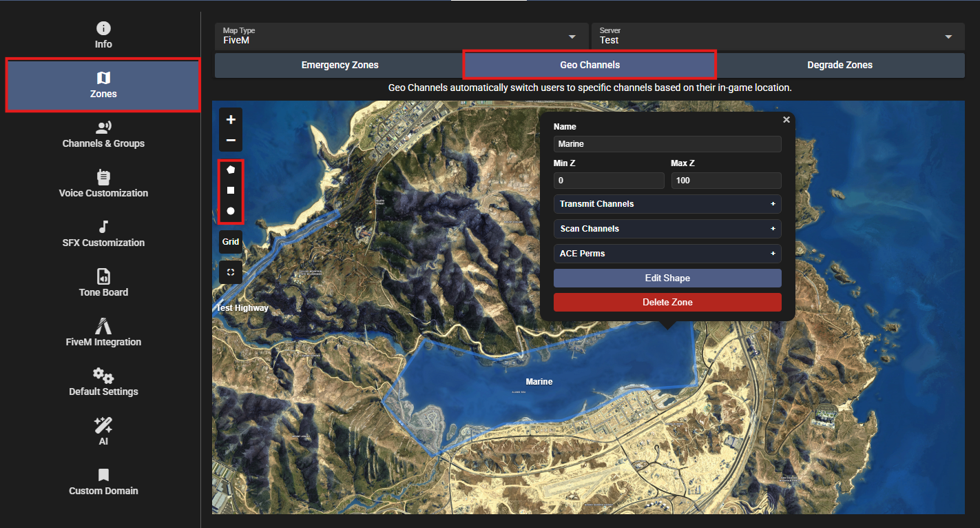Open the Server dropdown
The height and width of the screenshot is (528, 980).
777,36
